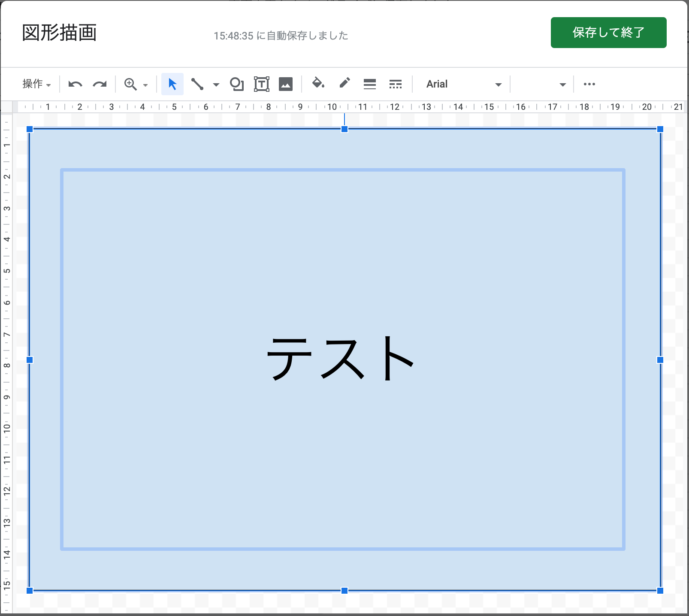
Task: Open the Arial font dropdown
Action: (x=464, y=84)
